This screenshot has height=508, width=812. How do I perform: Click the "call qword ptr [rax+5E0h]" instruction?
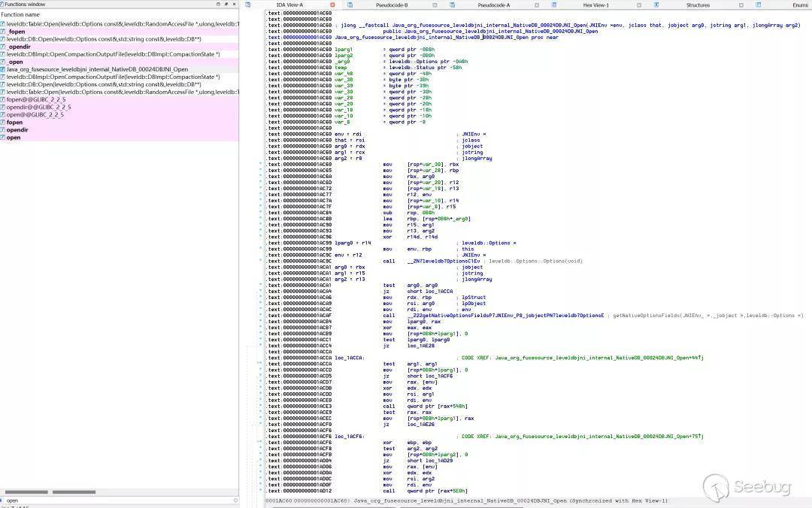point(426,491)
